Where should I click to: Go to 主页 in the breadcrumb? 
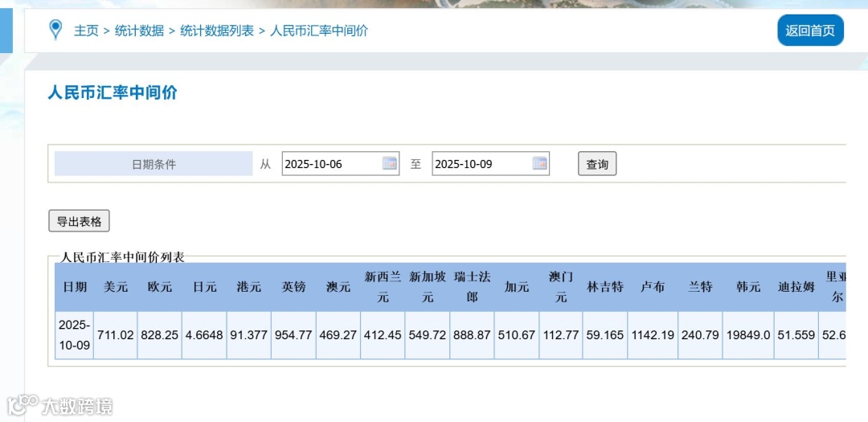coord(86,31)
